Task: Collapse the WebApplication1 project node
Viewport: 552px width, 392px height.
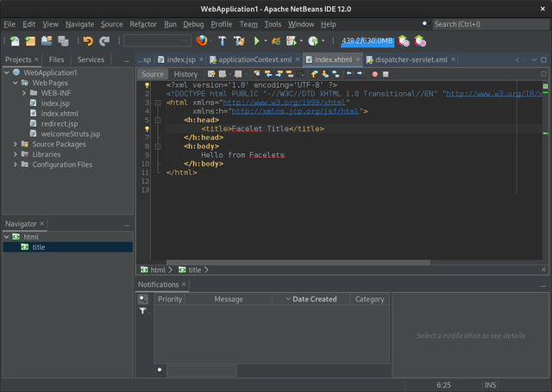Action: click(7, 72)
